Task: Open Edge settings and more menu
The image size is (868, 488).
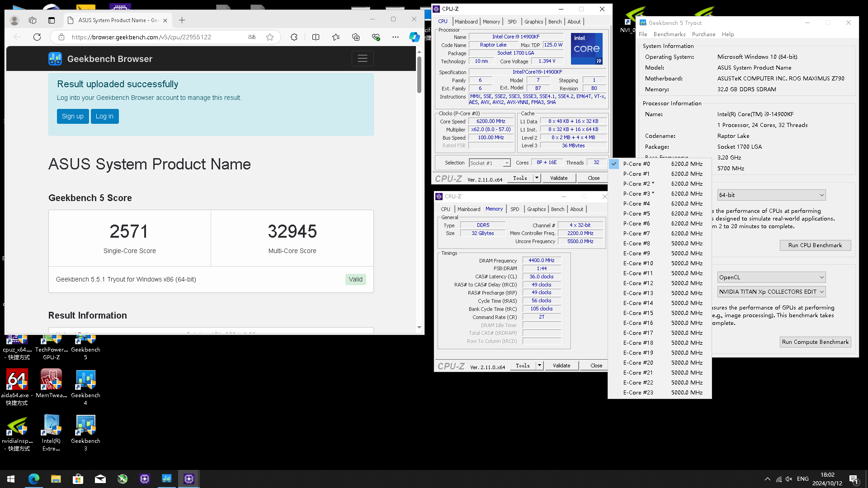Action: click(x=396, y=37)
